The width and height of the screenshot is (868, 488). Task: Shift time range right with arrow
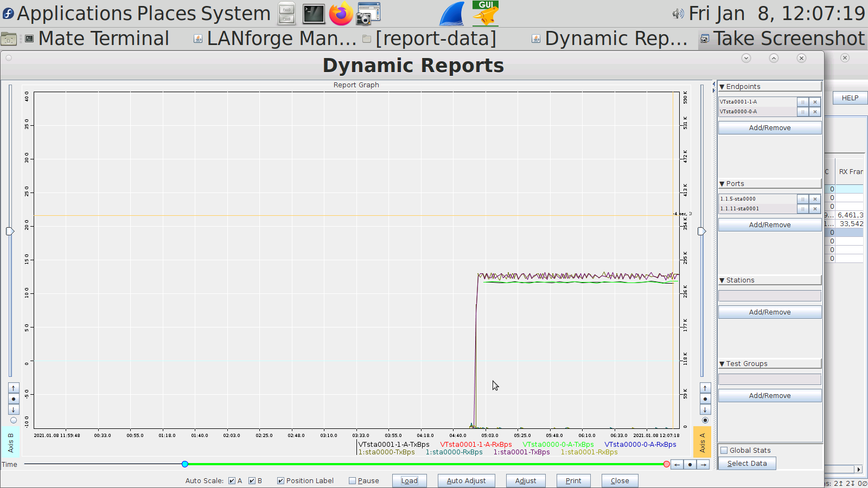click(703, 465)
